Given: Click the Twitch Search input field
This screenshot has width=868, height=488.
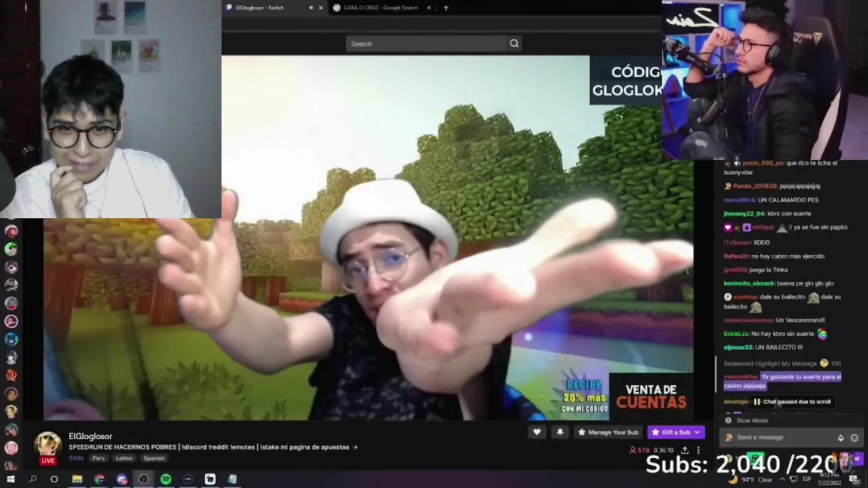Looking at the screenshot, I should [x=426, y=43].
